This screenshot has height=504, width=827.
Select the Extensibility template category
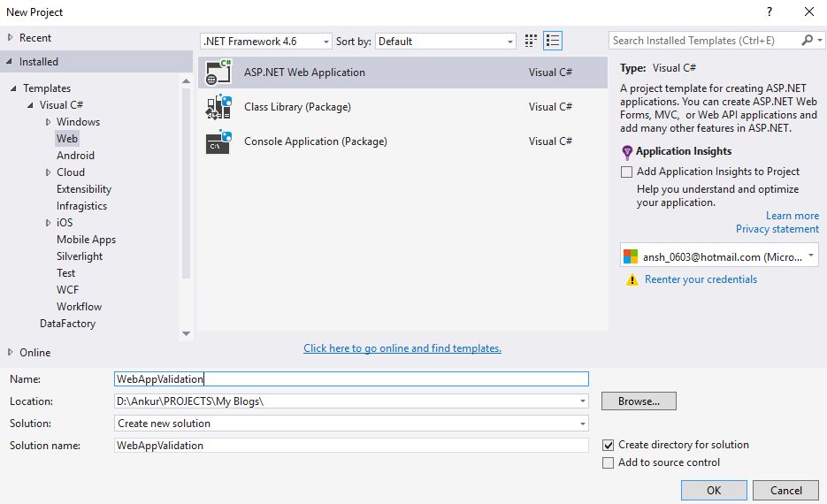[84, 189]
